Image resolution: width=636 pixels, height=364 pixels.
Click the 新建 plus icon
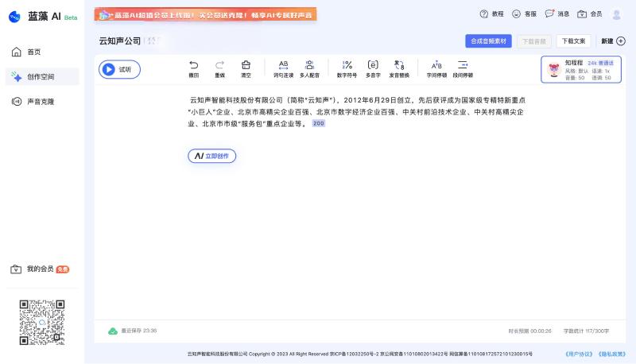coord(621,41)
